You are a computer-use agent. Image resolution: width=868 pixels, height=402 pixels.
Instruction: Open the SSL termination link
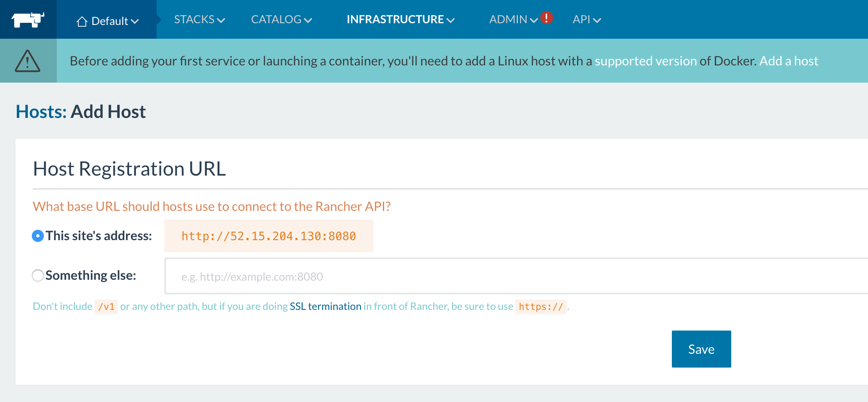(x=325, y=306)
